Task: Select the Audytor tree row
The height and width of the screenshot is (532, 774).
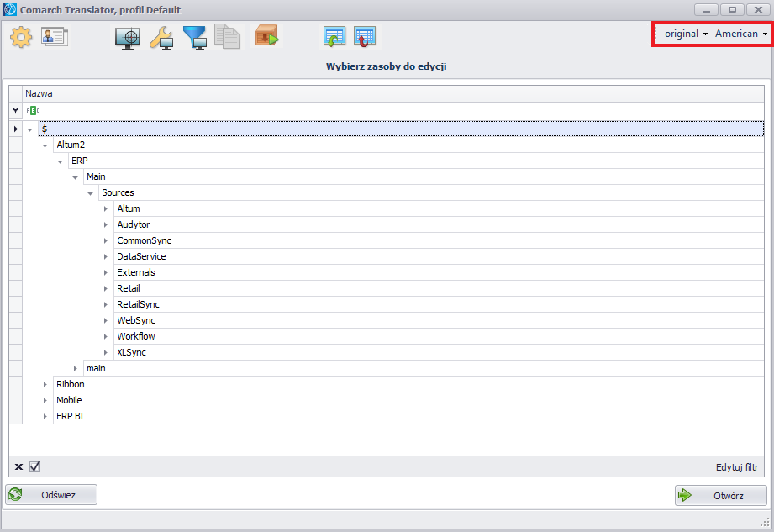Action: coord(439,224)
